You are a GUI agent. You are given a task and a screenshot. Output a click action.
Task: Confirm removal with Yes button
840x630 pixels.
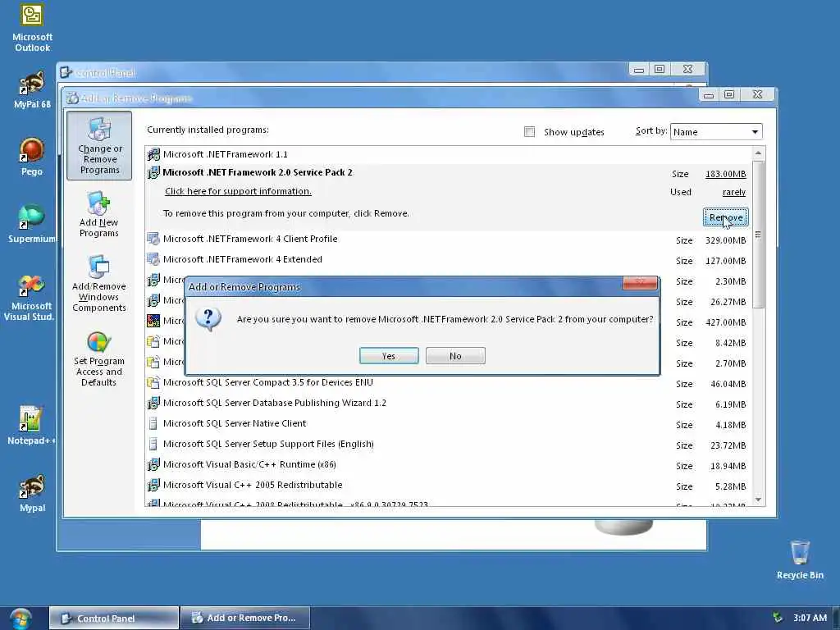pyautogui.click(x=389, y=356)
